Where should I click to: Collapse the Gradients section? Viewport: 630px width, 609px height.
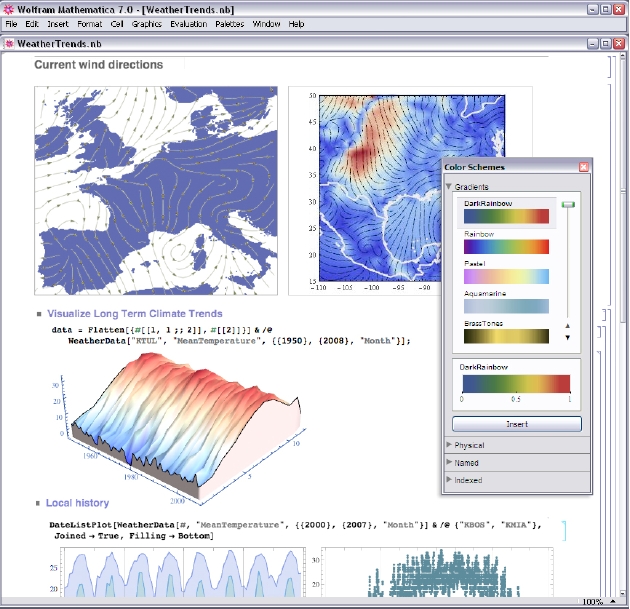449,186
